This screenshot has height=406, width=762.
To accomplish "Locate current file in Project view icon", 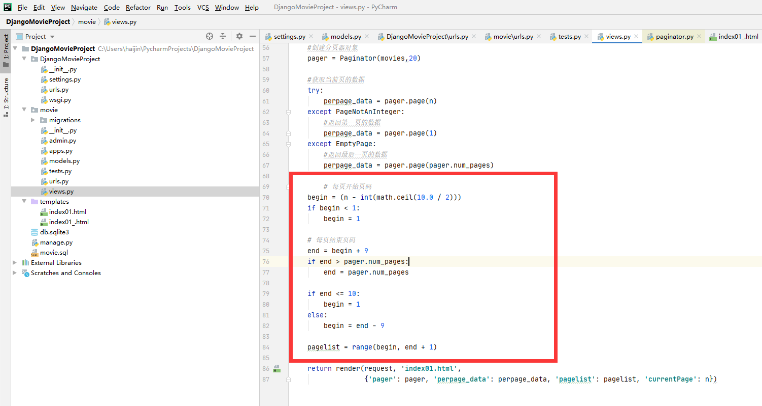I will (209, 36).
